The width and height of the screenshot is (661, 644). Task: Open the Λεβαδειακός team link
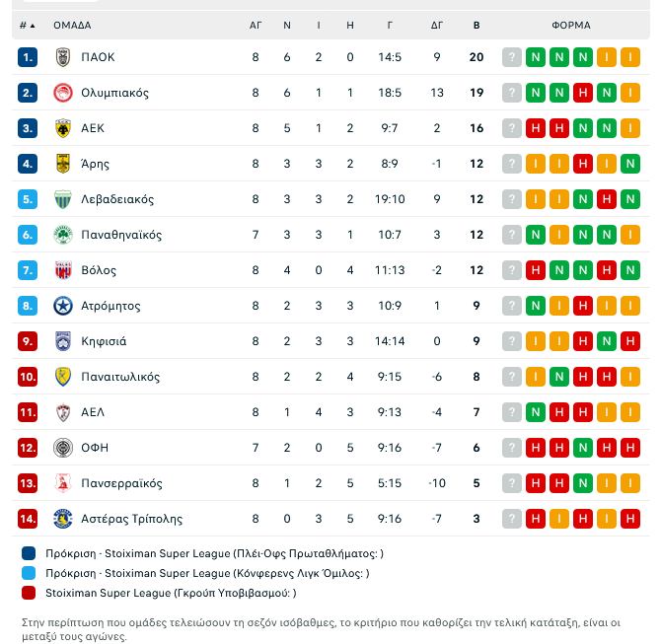[117, 199]
